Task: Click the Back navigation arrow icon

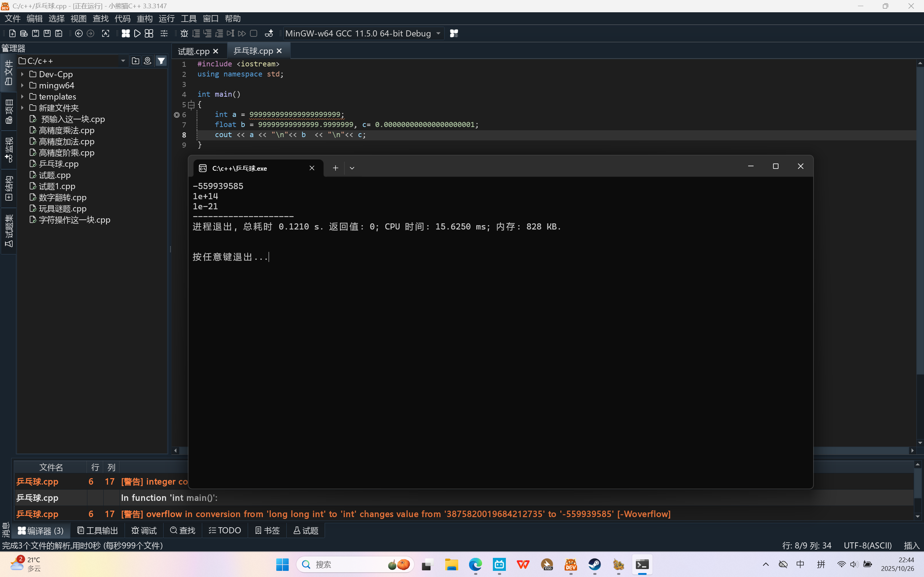Action: pos(79,34)
